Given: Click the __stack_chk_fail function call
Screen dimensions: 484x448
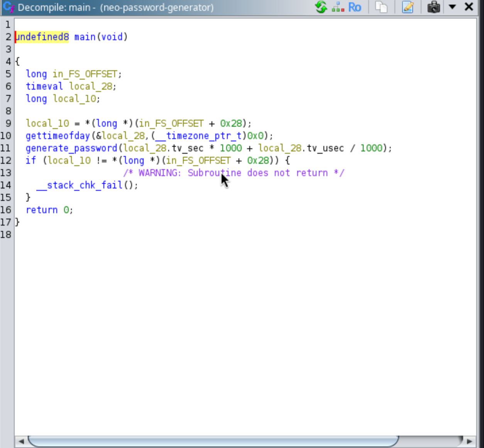Looking at the screenshot, I should tap(85, 185).
